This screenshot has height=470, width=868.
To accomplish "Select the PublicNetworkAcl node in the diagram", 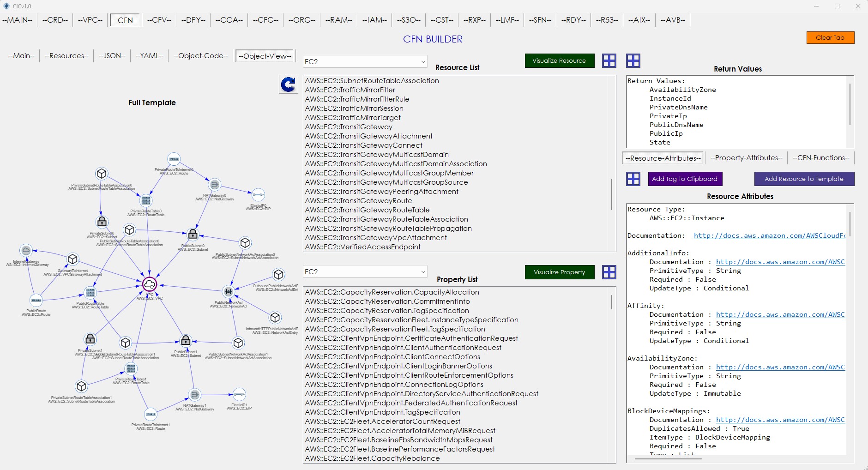I will pyautogui.click(x=228, y=291).
